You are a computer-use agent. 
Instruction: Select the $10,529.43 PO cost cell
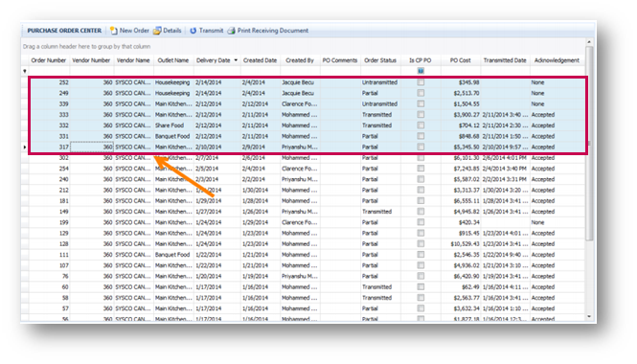pyautogui.click(x=461, y=243)
